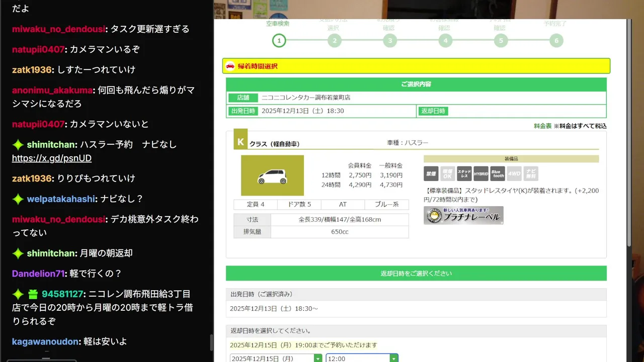Click the クラス（軽自動車）heading
Image resolution: width=644 pixels, height=362 pixels.
point(274,144)
